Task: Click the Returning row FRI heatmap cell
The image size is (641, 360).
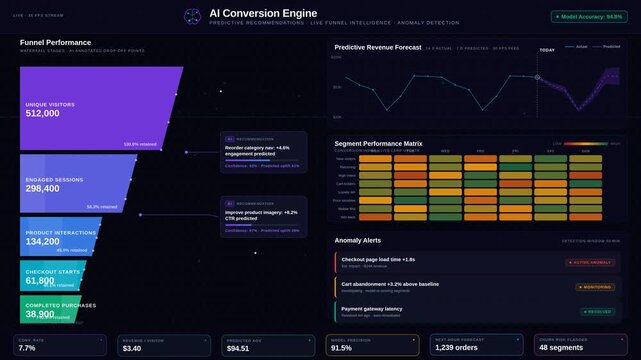Action: (x=515, y=167)
